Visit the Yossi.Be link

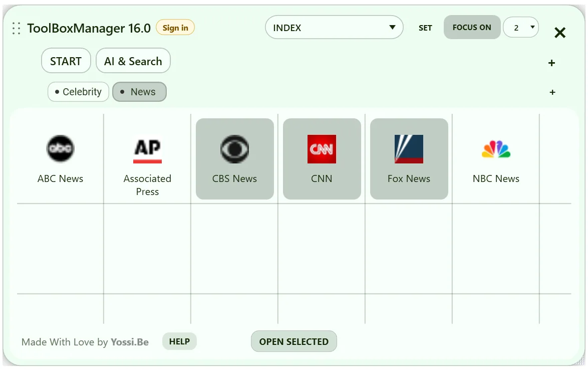click(130, 342)
